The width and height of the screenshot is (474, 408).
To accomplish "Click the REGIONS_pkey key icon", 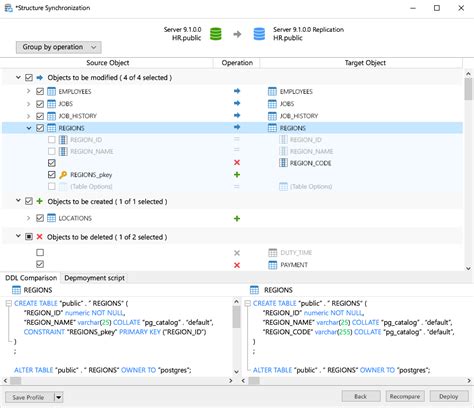I will [63, 175].
